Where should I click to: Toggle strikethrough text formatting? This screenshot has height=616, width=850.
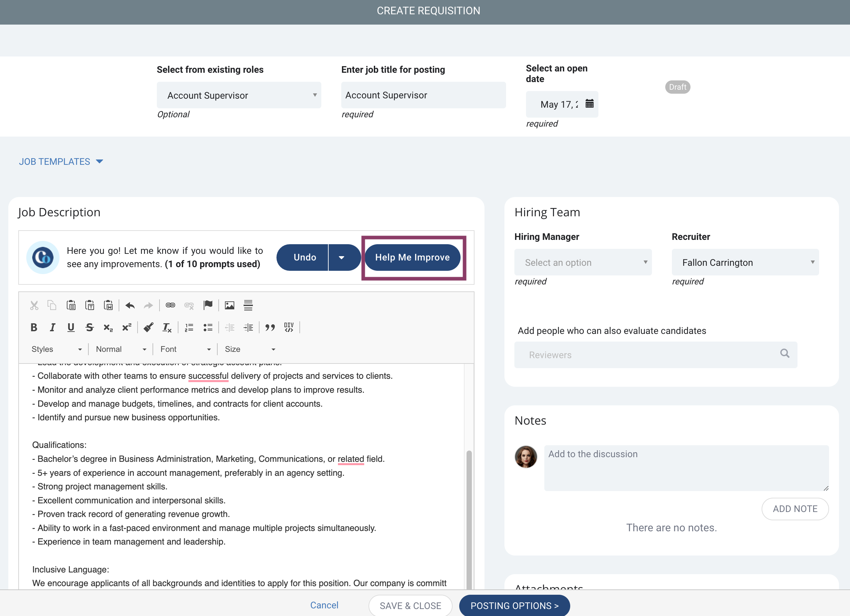click(90, 328)
